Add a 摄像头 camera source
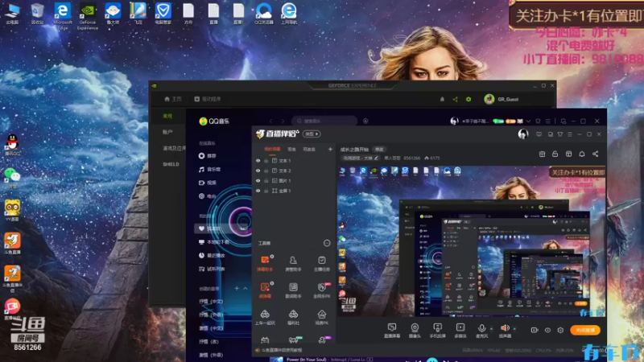Screen dimensions: 644x362 (415, 330)
